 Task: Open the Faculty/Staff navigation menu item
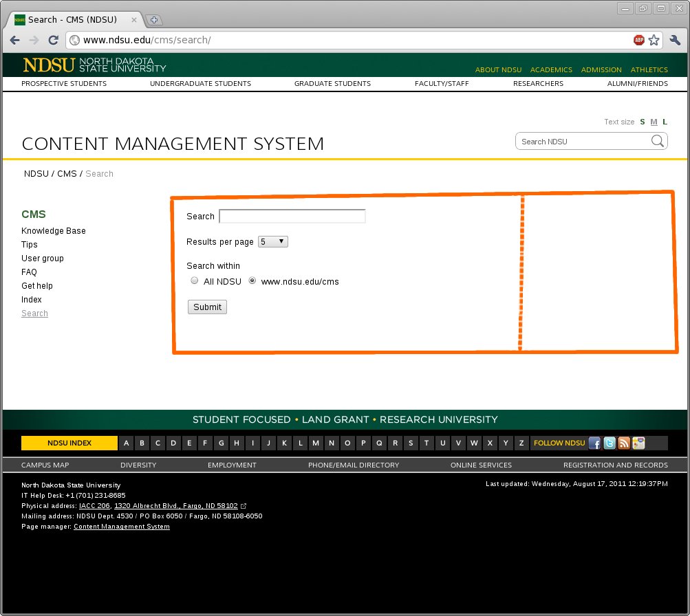(x=442, y=84)
